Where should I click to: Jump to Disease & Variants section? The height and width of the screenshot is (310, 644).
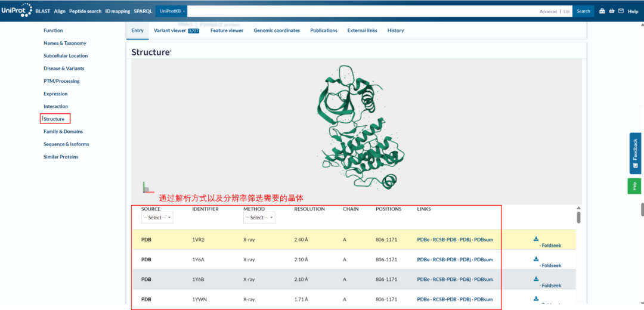coord(64,69)
